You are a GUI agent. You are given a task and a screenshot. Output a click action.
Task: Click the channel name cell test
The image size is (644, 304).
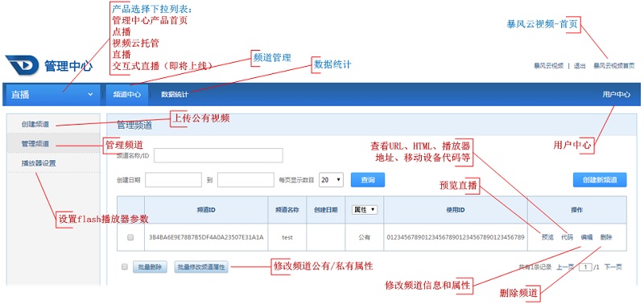tap(287, 237)
